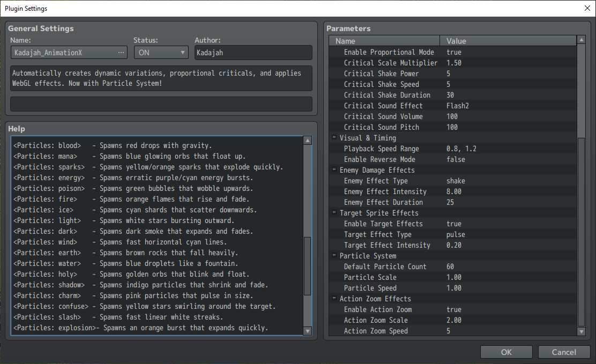
Task: Collapse the Action Zoom Effects section
Action: point(334,298)
